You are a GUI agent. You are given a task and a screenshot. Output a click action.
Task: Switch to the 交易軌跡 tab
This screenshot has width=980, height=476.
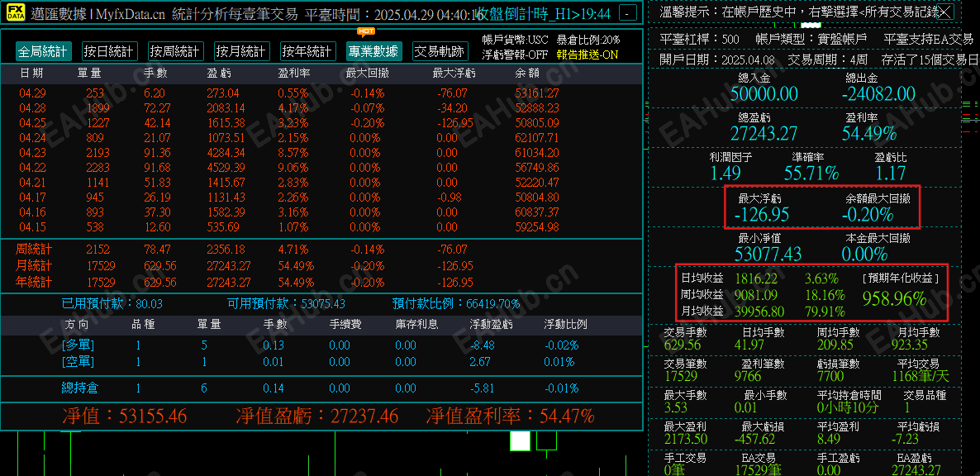[439, 50]
